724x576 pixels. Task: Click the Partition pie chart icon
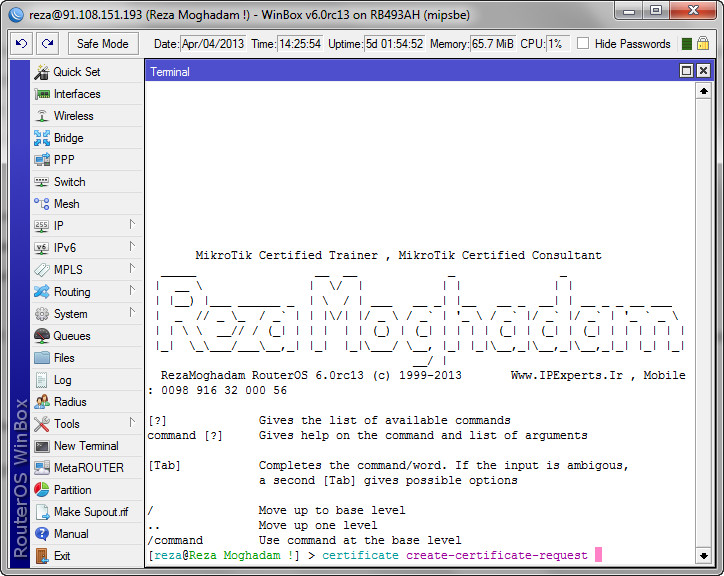coord(42,490)
